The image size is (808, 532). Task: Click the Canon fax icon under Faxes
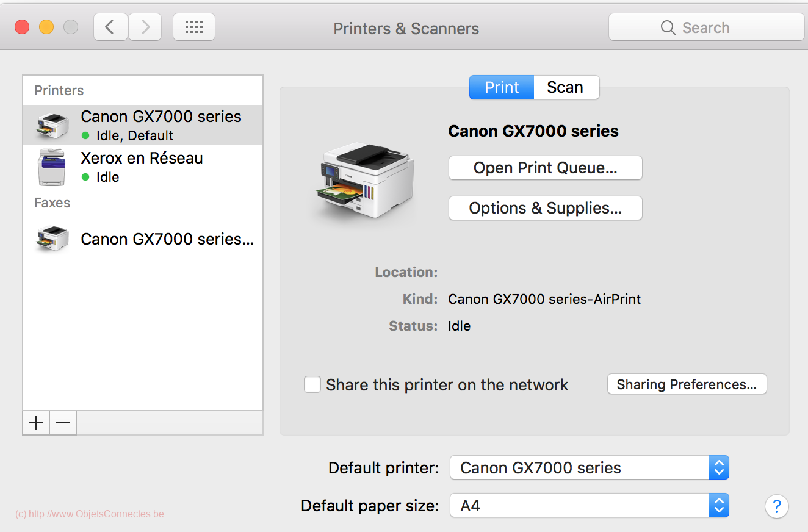[x=52, y=239]
